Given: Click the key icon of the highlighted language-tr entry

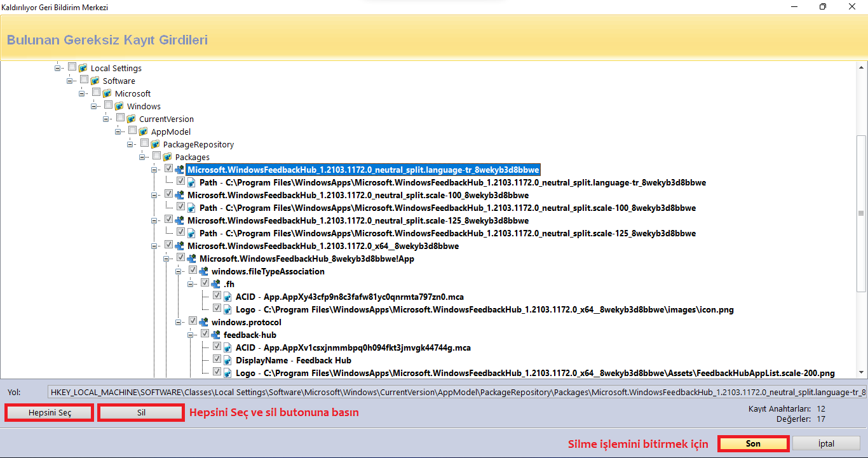Looking at the screenshot, I should click(180, 170).
